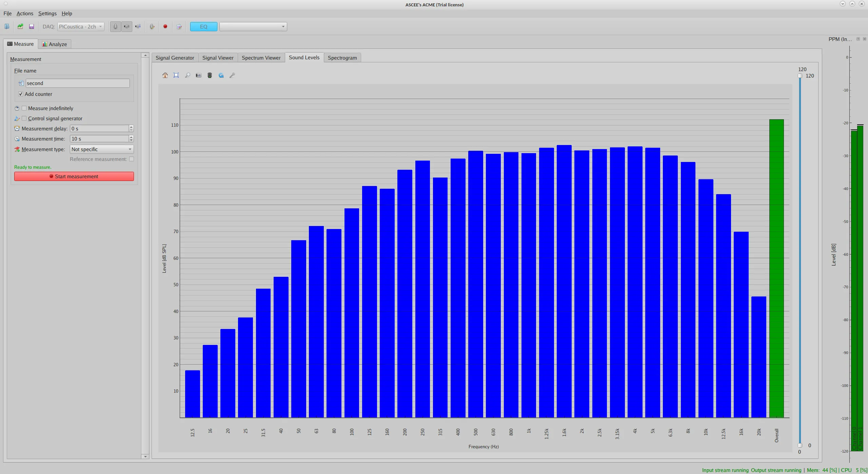Click the microphone with pencil icon

152,26
